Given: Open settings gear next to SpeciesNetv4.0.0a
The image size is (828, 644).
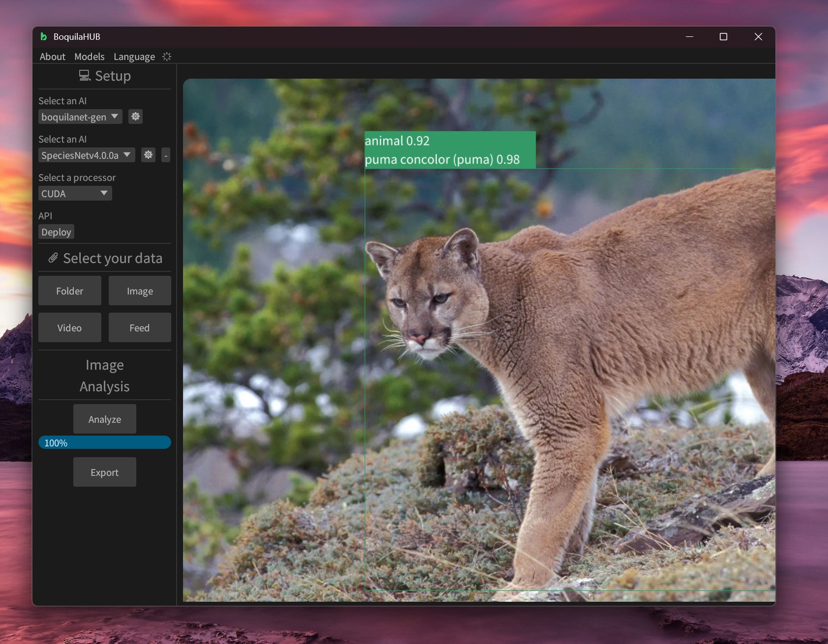Looking at the screenshot, I should [148, 155].
